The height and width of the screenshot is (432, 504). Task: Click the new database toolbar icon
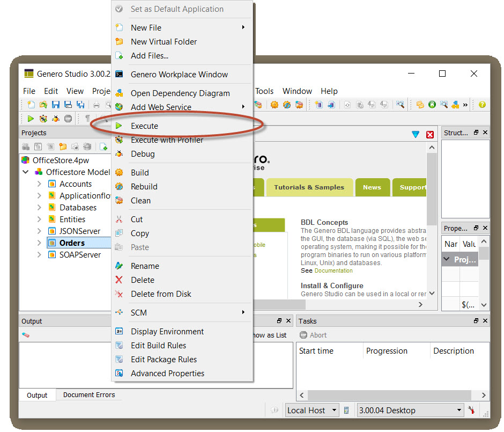319,105
